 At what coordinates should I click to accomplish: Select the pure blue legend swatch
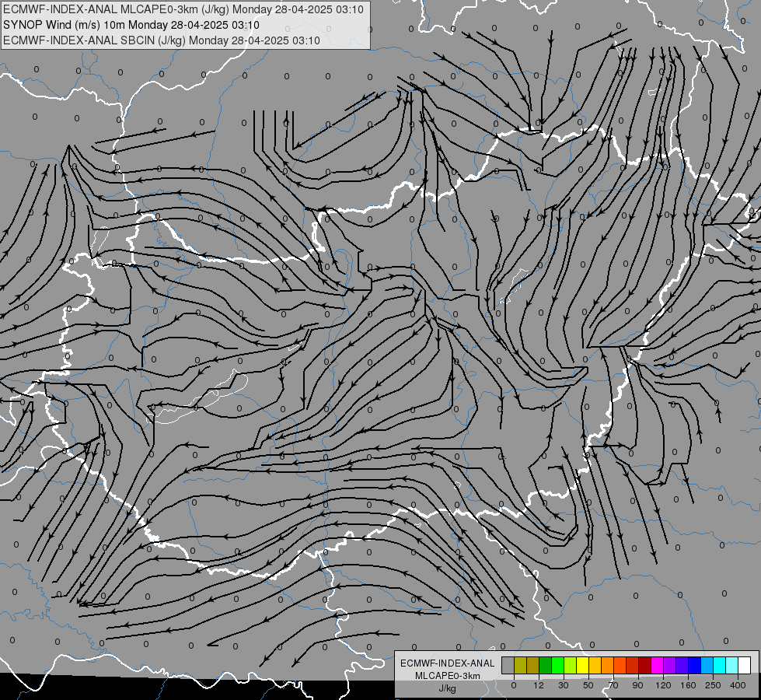click(694, 665)
